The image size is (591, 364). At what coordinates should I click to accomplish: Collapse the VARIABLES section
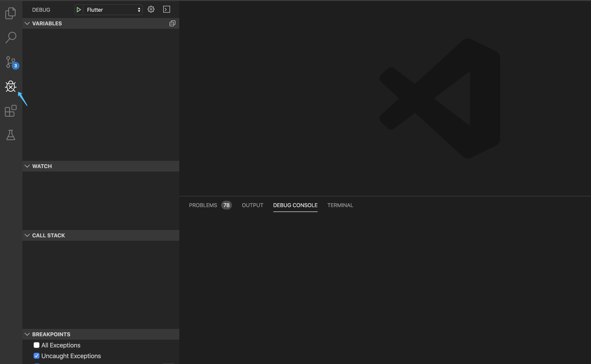pyautogui.click(x=101, y=23)
